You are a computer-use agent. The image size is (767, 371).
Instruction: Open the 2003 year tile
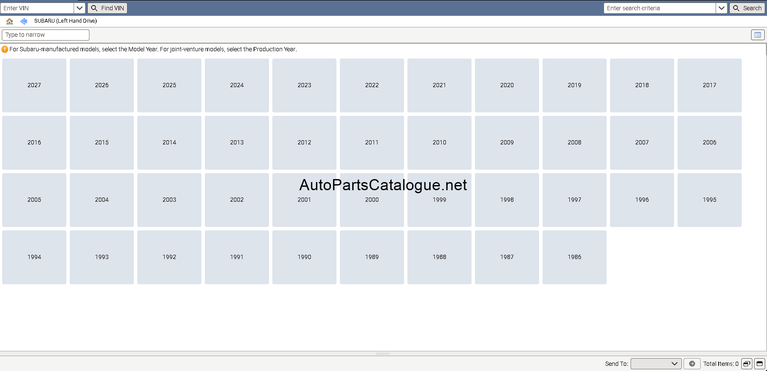click(169, 200)
